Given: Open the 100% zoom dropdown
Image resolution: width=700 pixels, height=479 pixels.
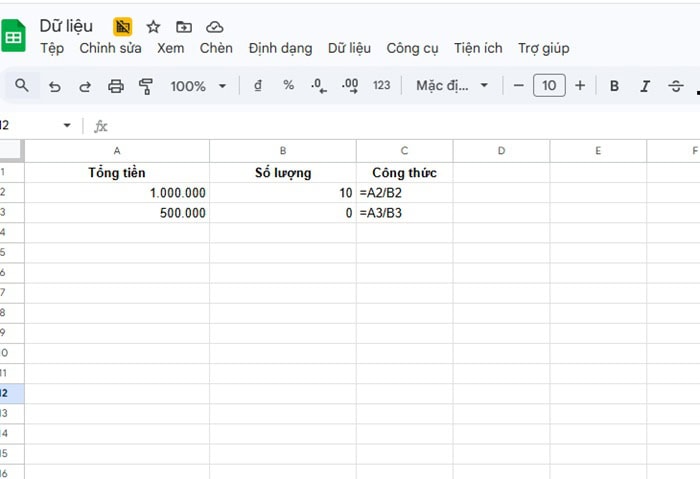Looking at the screenshot, I should pos(198,86).
